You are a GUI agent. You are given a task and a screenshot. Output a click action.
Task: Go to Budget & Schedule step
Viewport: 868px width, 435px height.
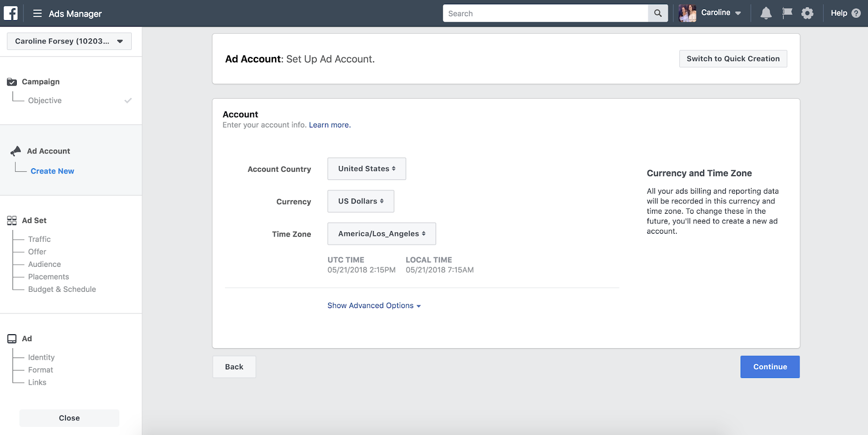tap(62, 289)
